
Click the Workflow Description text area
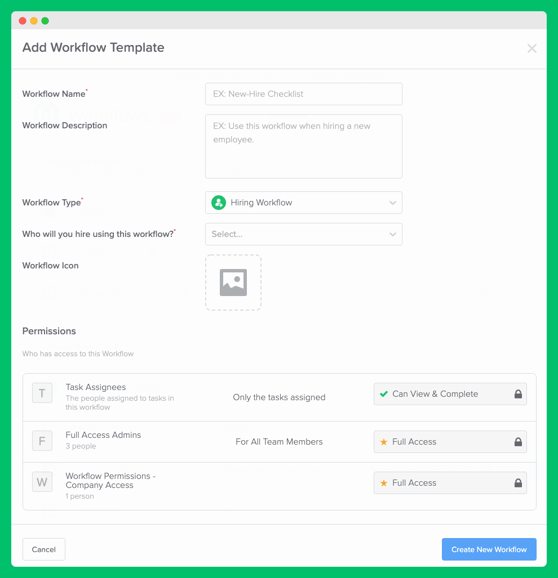pos(304,146)
